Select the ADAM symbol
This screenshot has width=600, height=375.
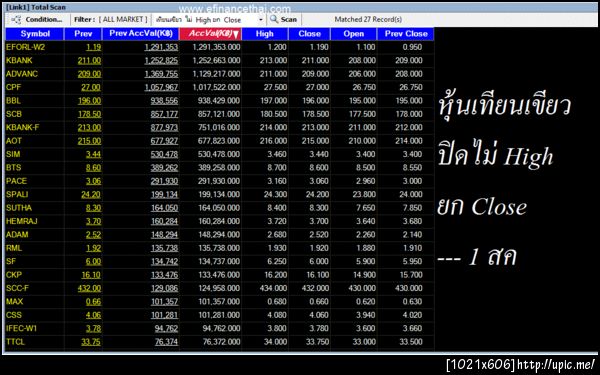click(17, 235)
